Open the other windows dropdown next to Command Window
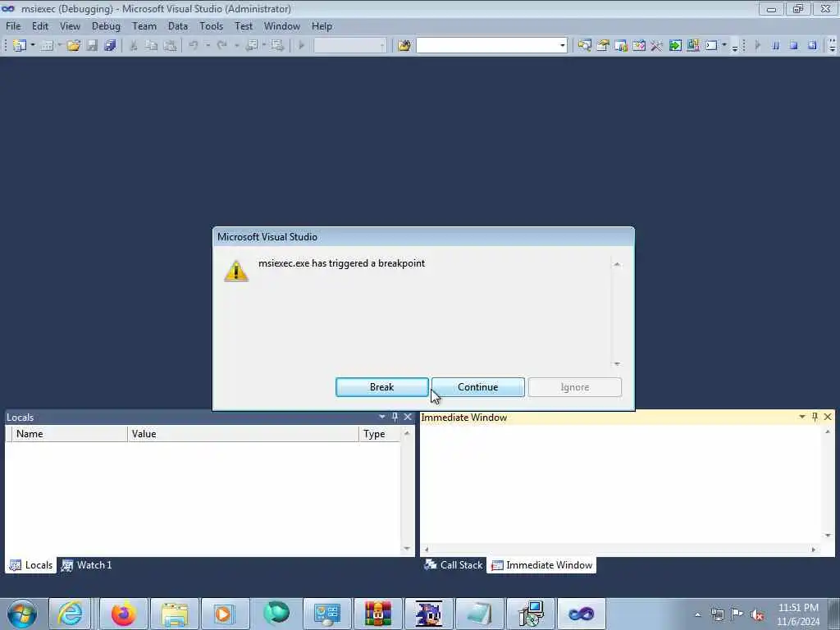 pyautogui.click(x=724, y=46)
